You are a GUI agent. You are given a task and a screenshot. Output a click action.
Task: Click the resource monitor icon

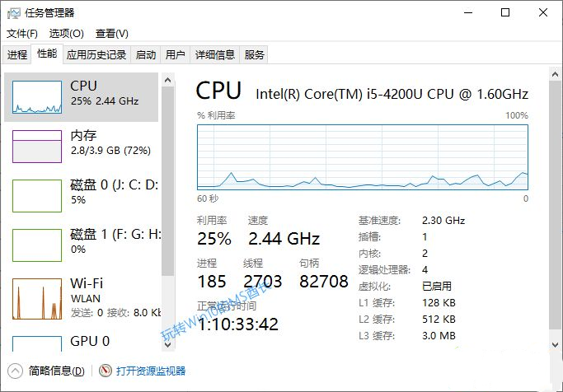[x=106, y=371]
